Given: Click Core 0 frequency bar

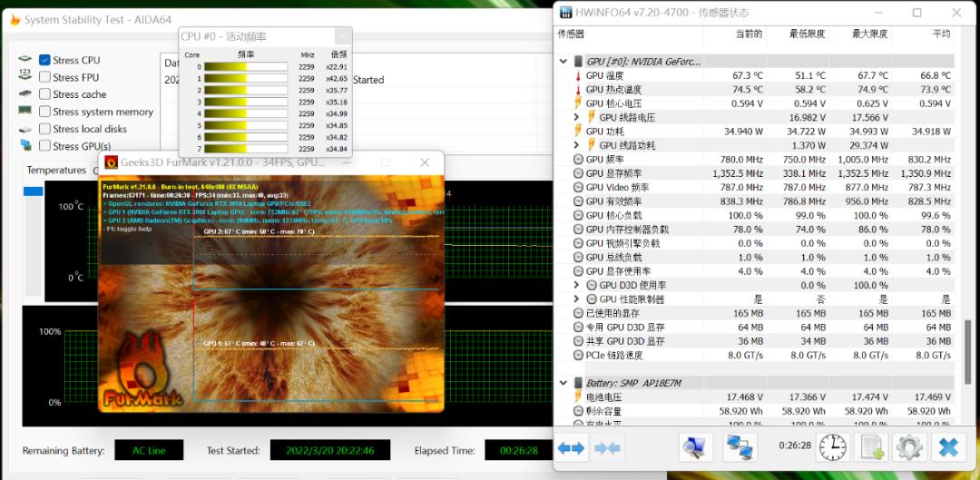Looking at the screenshot, I should point(246,67).
